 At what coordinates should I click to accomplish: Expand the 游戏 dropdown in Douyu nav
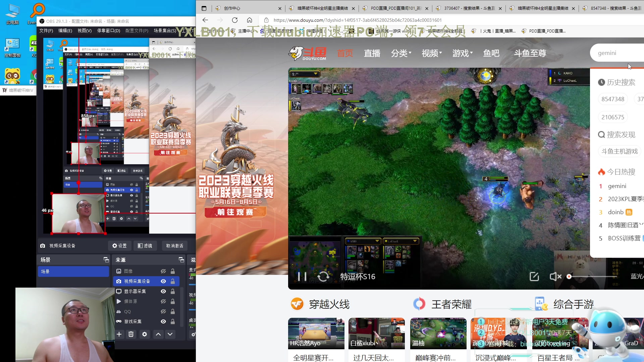click(463, 53)
